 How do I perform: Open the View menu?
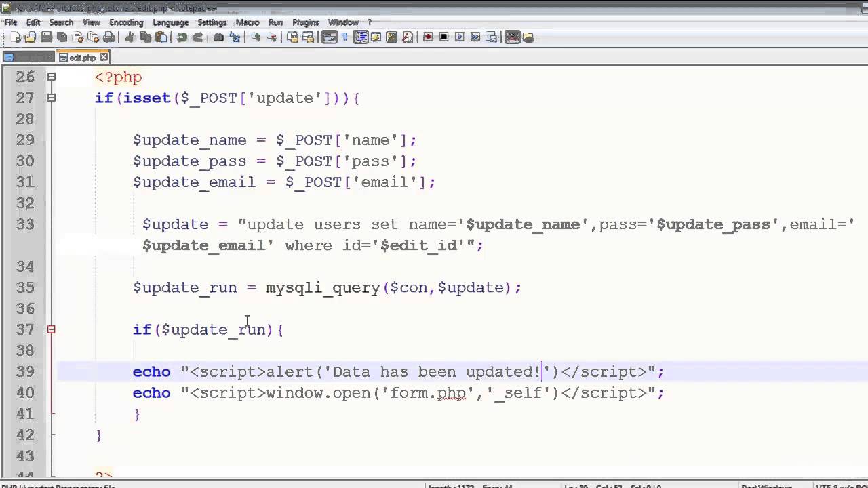pyautogui.click(x=92, y=22)
